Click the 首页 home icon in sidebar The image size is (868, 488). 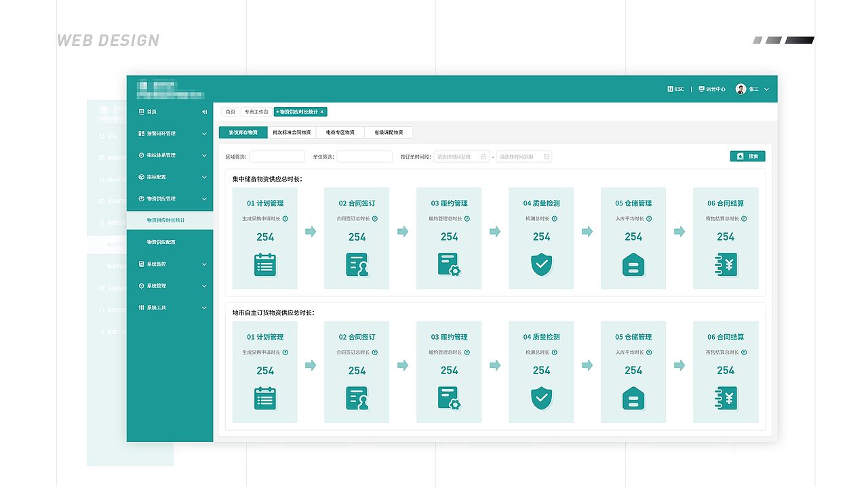click(x=141, y=112)
